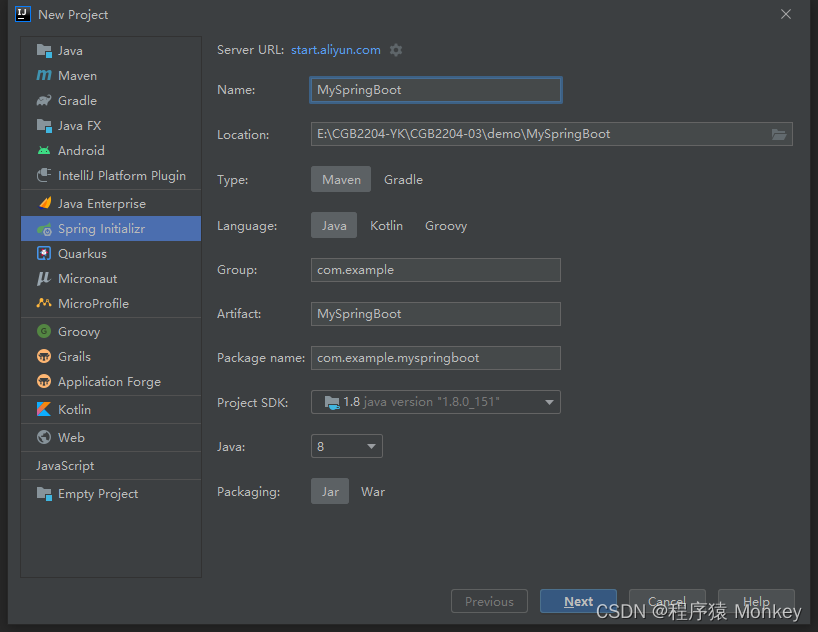Click the Gradle elephant icon
818x632 pixels.
(44, 100)
